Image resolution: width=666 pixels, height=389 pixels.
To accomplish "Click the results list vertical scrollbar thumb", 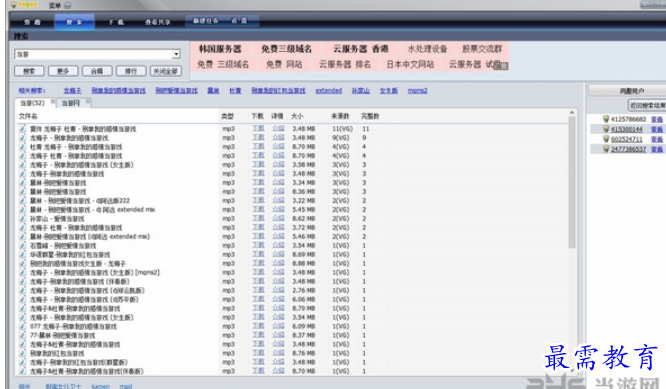I will (x=572, y=183).
